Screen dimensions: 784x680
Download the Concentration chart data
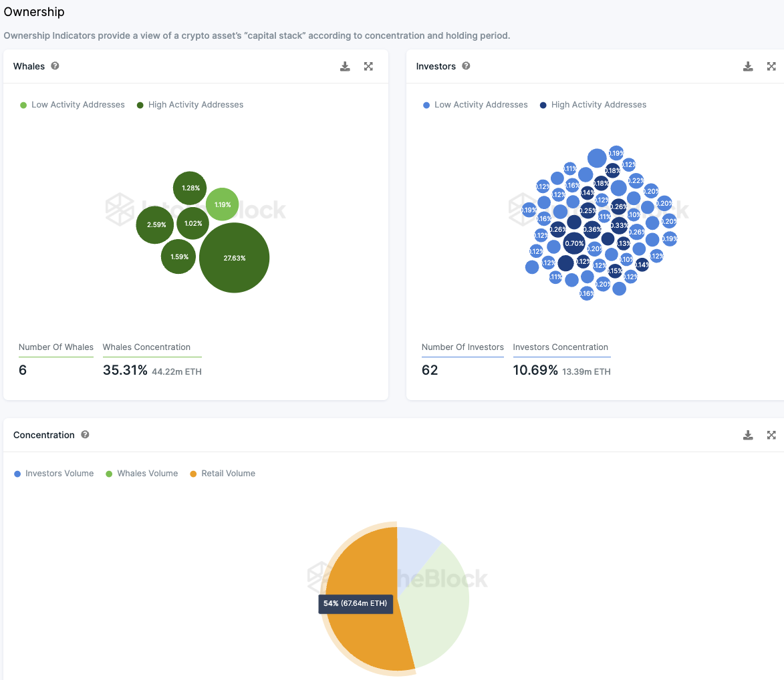[748, 435]
